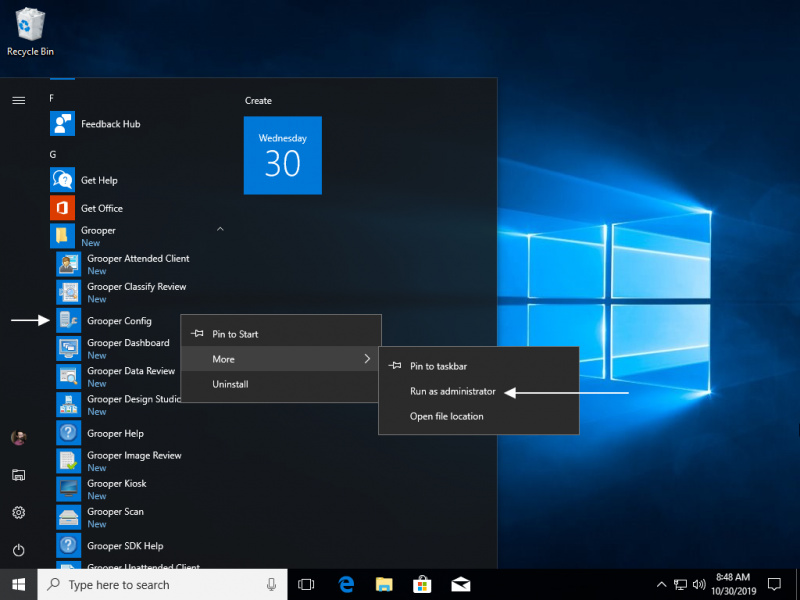The image size is (800, 600).
Task: Open Grooper Image Review icon
Action: (69, 461)
